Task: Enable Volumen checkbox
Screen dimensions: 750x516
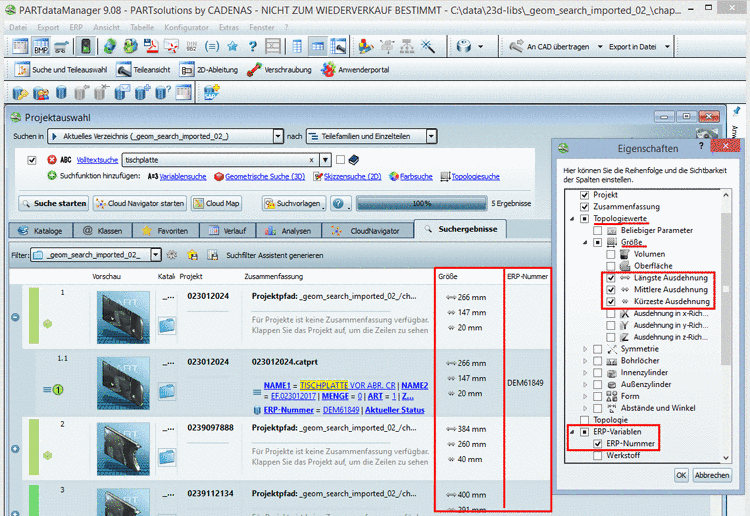Action: coord(610,254)
